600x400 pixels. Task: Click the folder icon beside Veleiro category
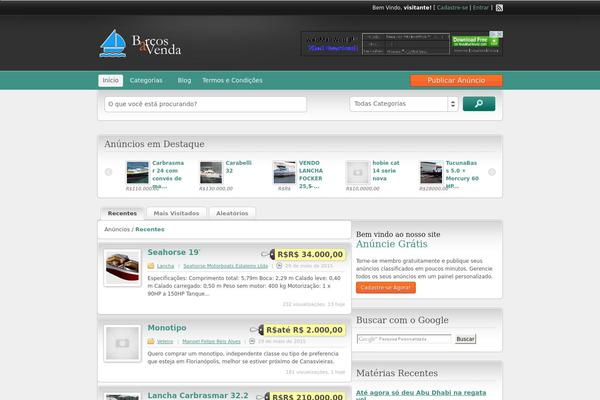point(151,341)
